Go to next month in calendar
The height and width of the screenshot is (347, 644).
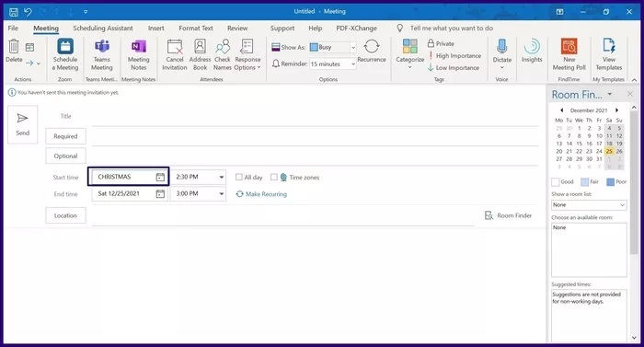click(616, 110)
